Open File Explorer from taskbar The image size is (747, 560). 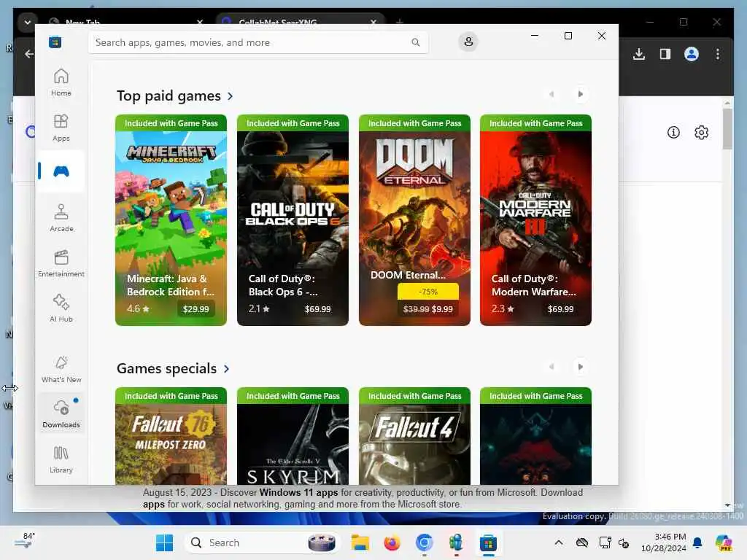coord(360,542)
